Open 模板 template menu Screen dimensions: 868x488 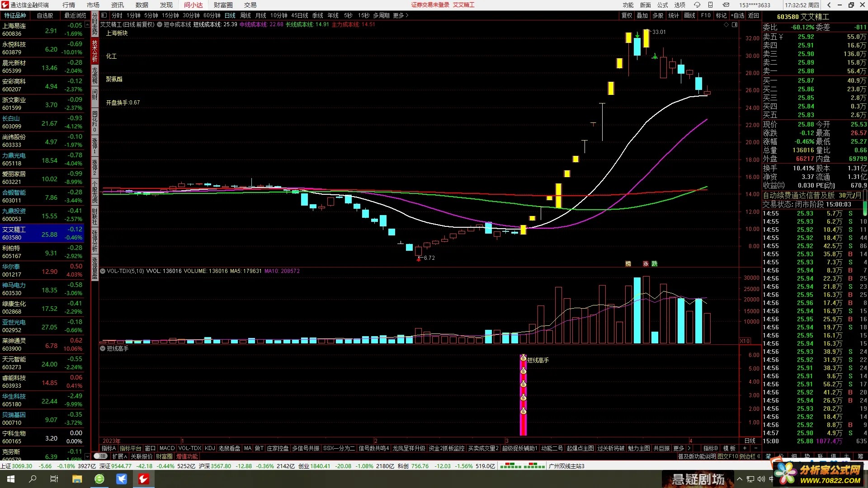729,448
